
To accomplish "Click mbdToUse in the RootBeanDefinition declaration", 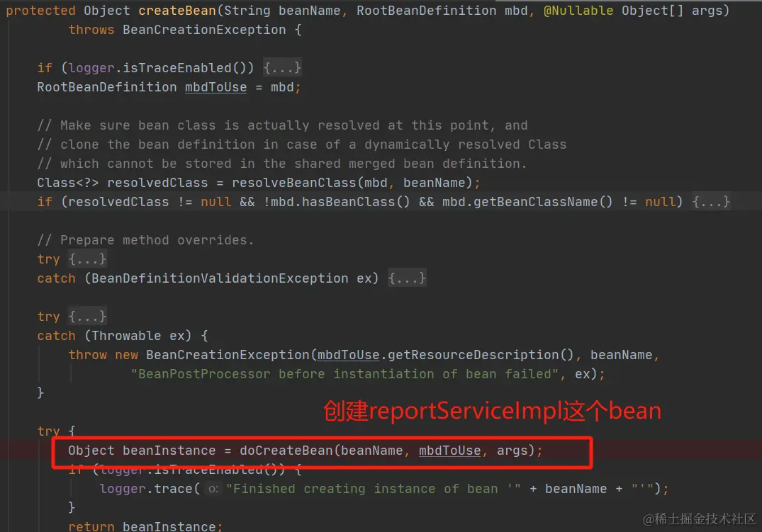I will click(x=215, y=87).
